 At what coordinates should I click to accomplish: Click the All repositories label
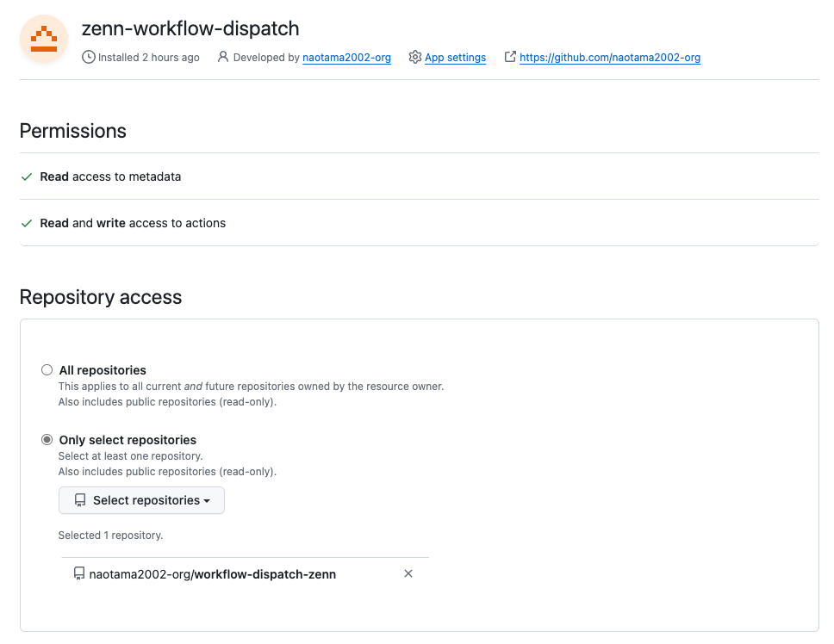(103, 370)
